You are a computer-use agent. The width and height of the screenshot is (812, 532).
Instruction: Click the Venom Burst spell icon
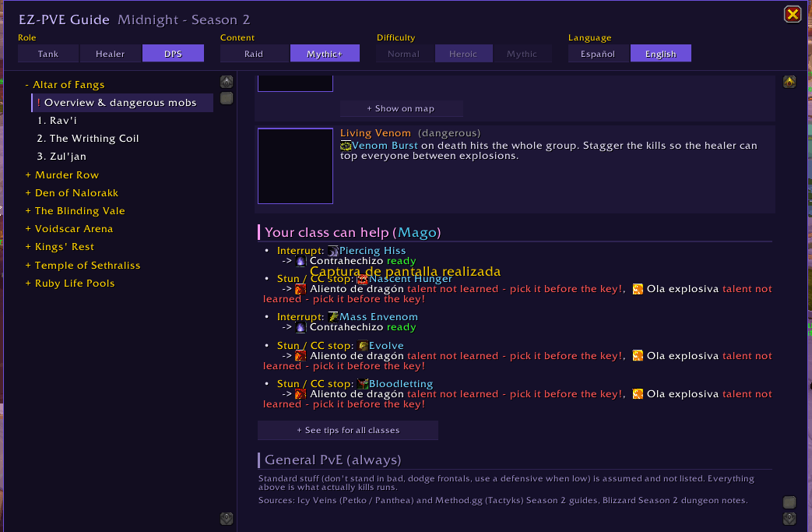[x=346, y=146]
